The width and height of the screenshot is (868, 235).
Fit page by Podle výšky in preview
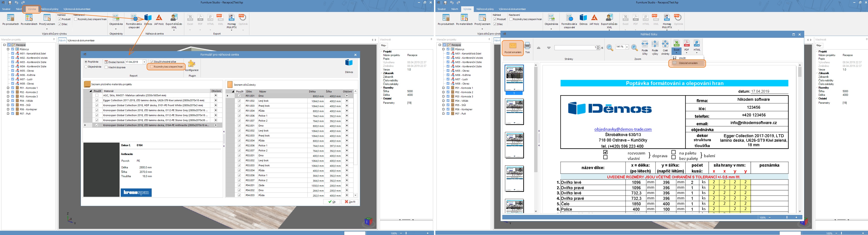655,48
